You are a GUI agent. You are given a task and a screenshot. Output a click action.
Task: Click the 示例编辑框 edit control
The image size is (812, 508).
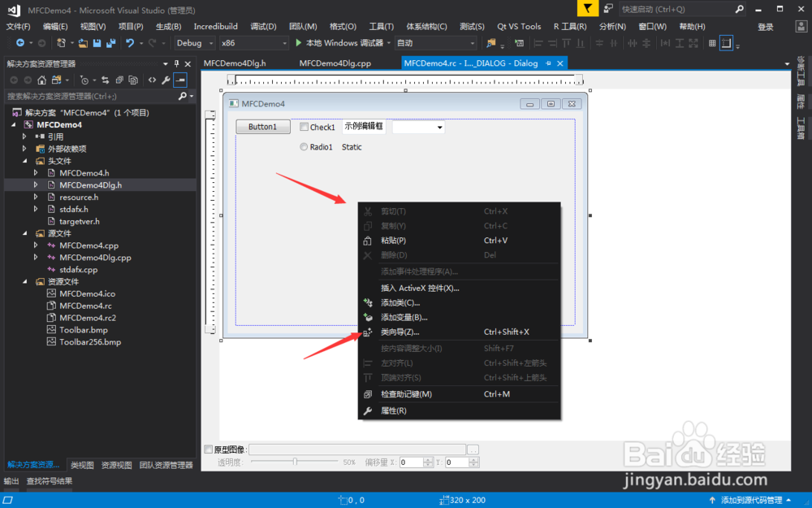364,127
